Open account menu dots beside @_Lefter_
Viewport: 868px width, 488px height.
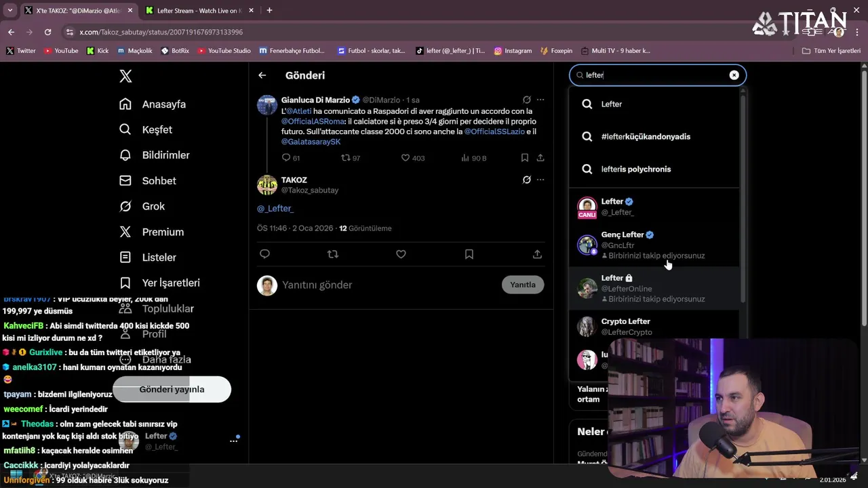[x=233, y=441]
